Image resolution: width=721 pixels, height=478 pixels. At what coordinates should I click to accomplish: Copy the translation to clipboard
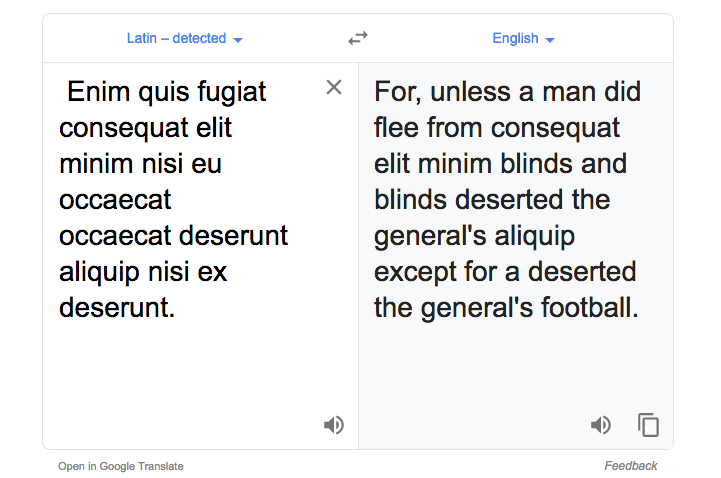[x=649, y=425]
